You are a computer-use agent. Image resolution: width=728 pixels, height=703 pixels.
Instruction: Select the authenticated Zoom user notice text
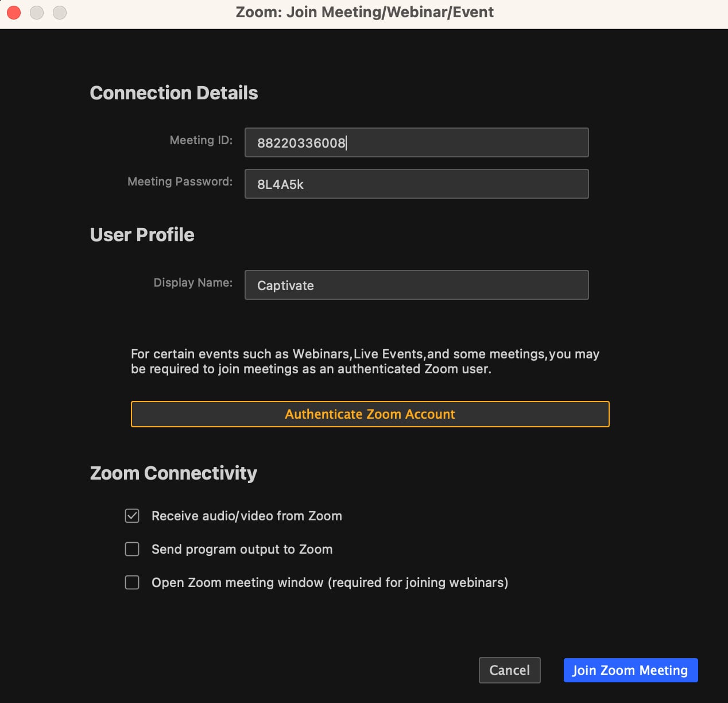[365, 361]
